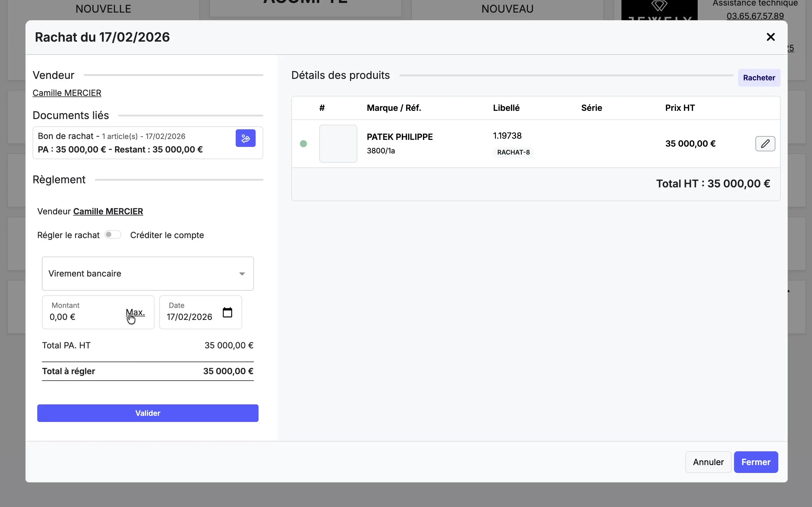
Task: Click the 35 000,00 € price in product row
Action: (x=690, y=144)
